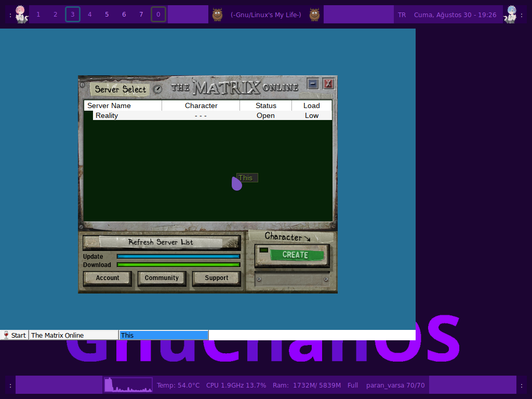Click the right GNU head icon
Screen dimensions: 532x399
314,15
